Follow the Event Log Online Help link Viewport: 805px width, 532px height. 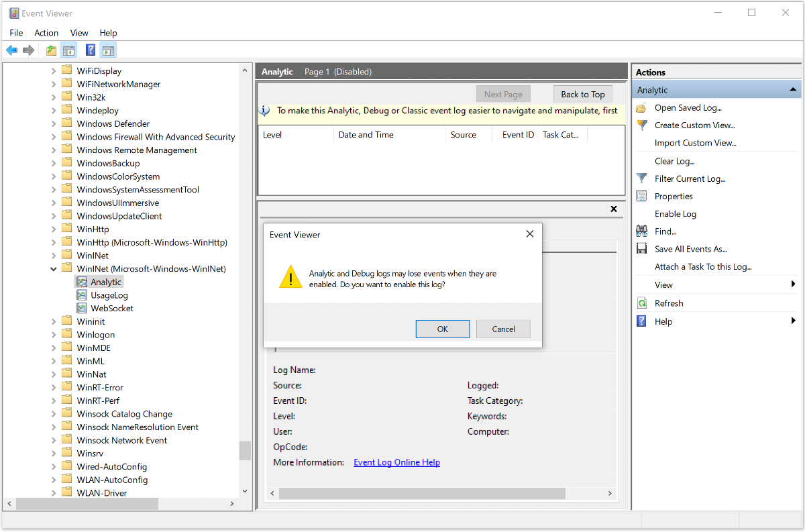[x=397, y=462]
